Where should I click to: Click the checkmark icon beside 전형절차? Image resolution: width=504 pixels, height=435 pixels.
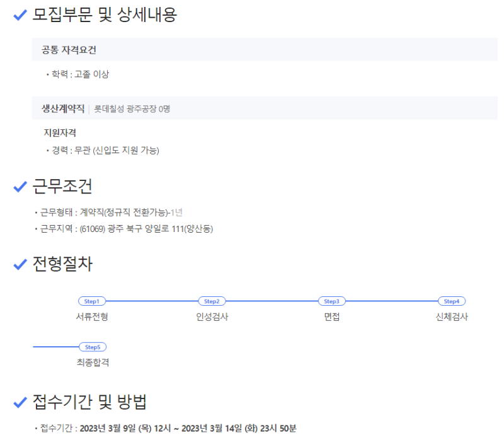click(x=20, y=265)
